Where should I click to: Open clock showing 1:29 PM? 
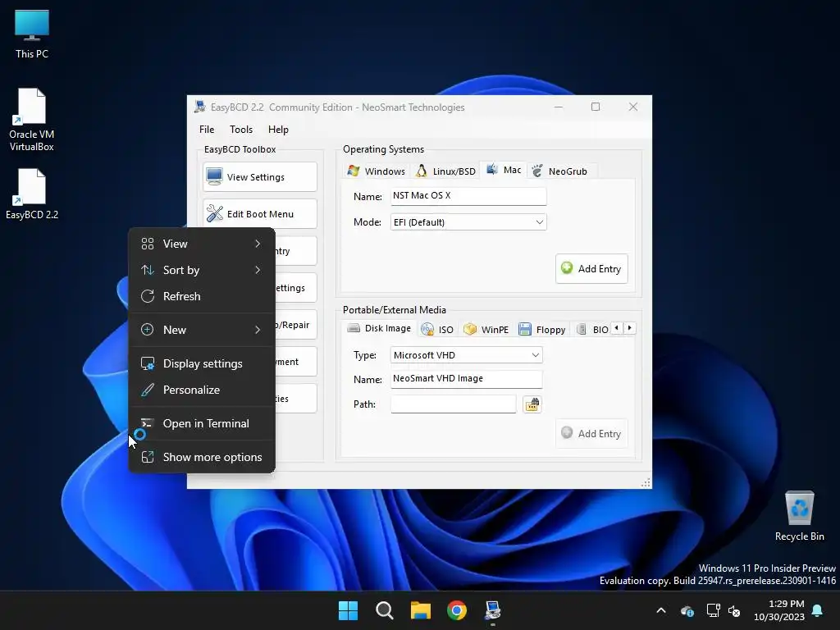[779, 610]
